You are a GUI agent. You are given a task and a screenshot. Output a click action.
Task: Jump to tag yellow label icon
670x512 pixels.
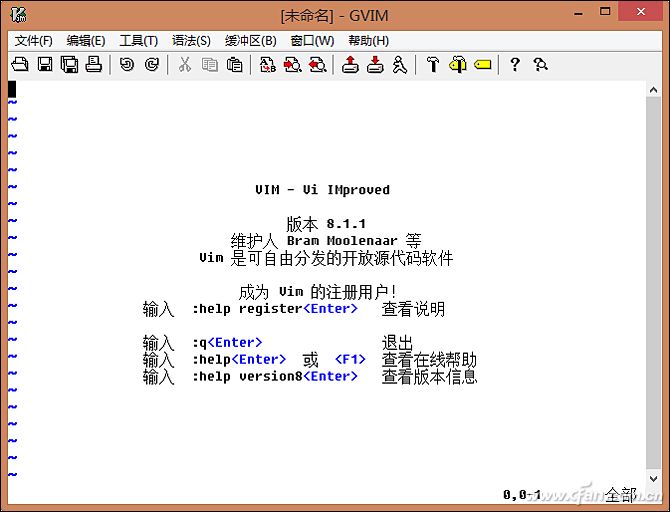(483, 65)
